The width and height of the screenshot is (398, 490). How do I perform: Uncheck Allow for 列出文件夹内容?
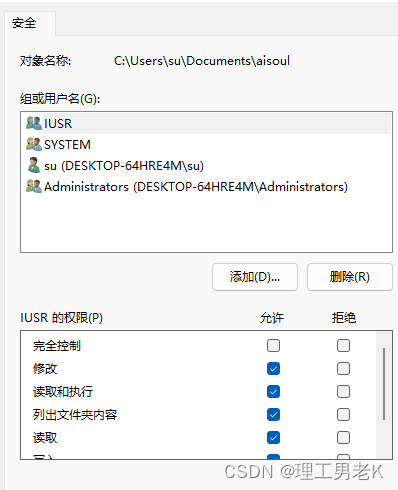(x=273, y=415)
